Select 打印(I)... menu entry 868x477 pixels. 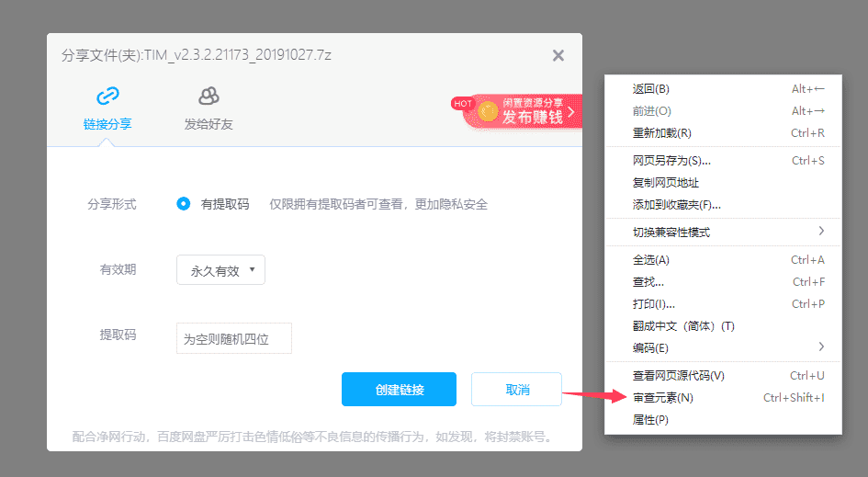[723, 304]
